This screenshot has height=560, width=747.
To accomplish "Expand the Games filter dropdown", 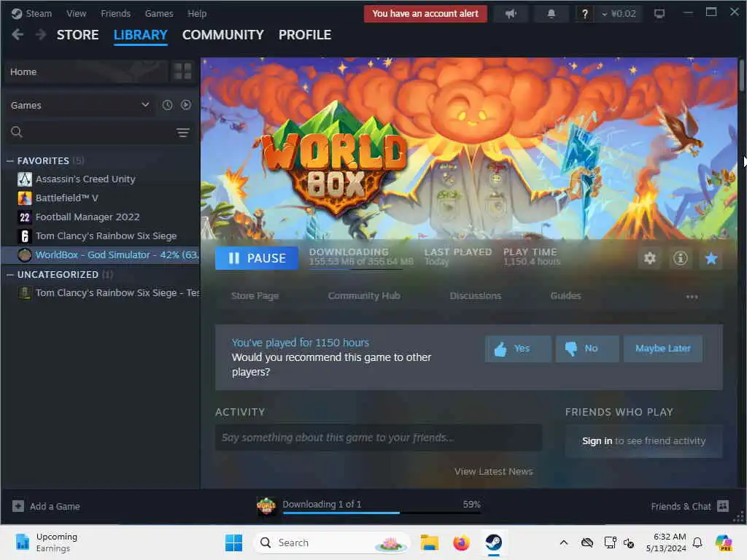I will coord(80,105).
